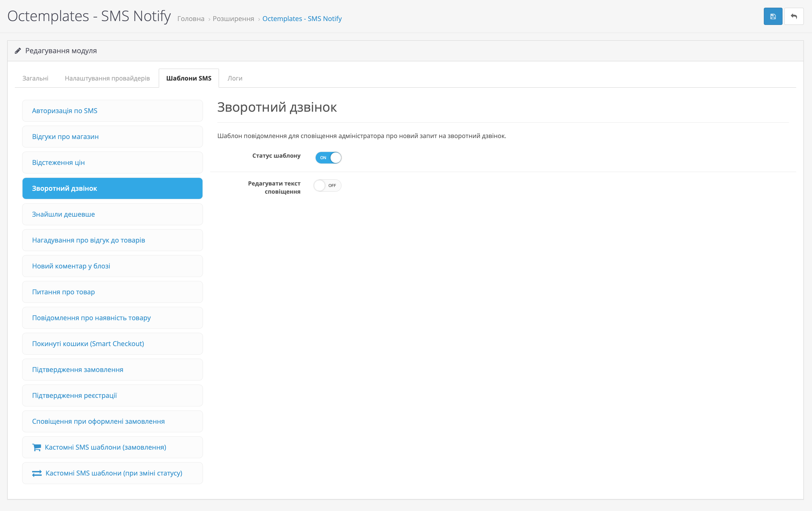Open the Знайшли дешевше template
The width and height of the screenshot is (812, 511).
(x=112, y=214)
